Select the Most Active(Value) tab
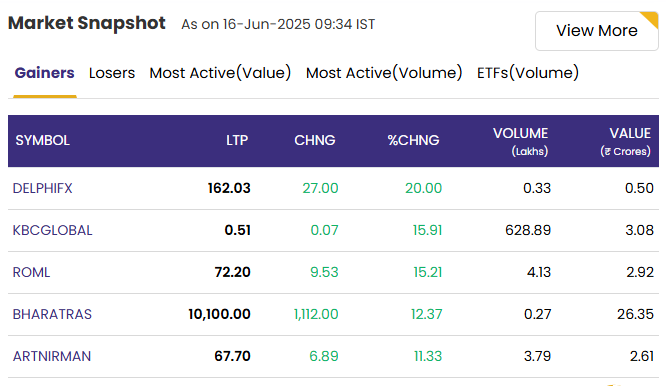The width and height of the screenshot is (666, 386). tap(220, 73)
